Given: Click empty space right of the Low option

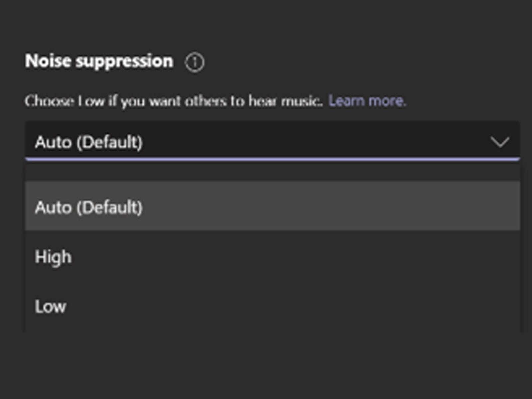Looking at the screenshot, I should 299,306.
